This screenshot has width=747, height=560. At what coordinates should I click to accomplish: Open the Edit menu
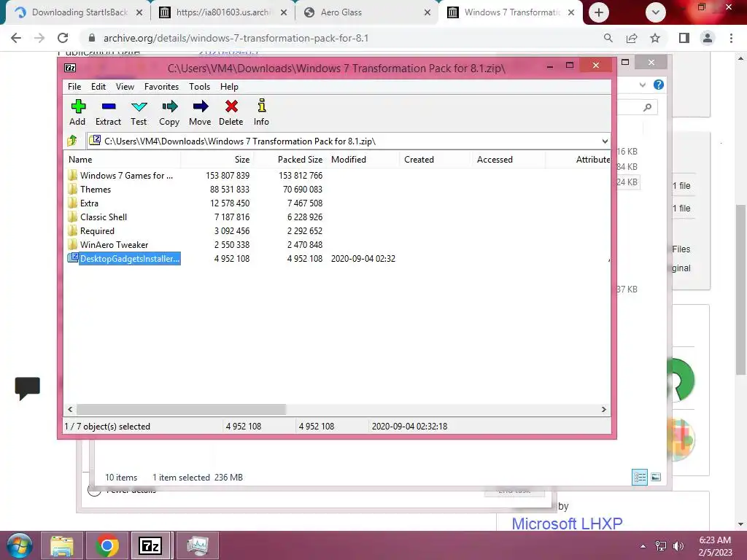(x=98, y=87)
